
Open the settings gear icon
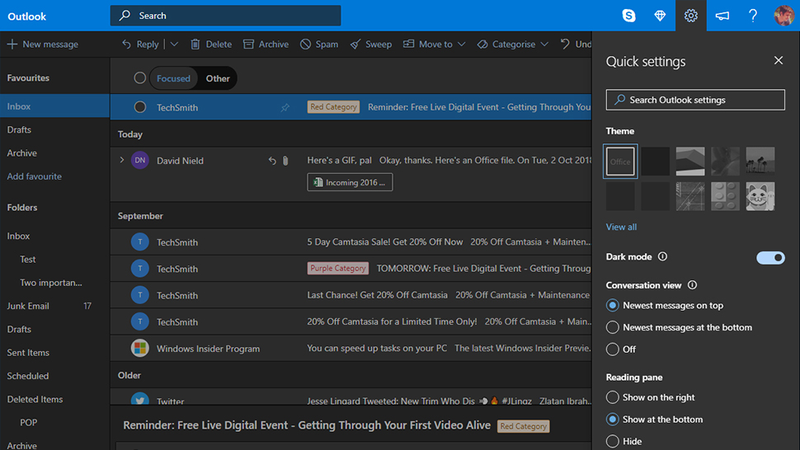pos(691,16)
